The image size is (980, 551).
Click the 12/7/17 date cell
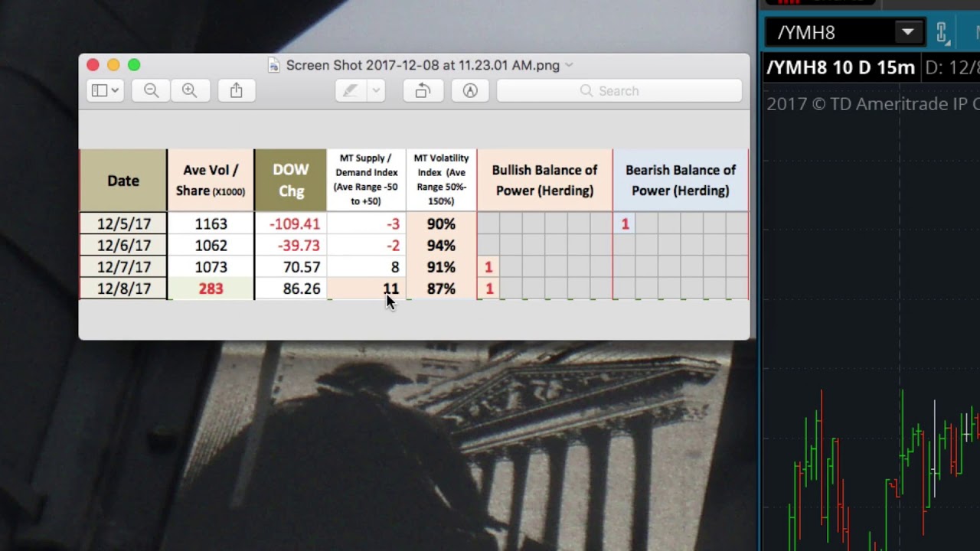click(x=123, y=266)
